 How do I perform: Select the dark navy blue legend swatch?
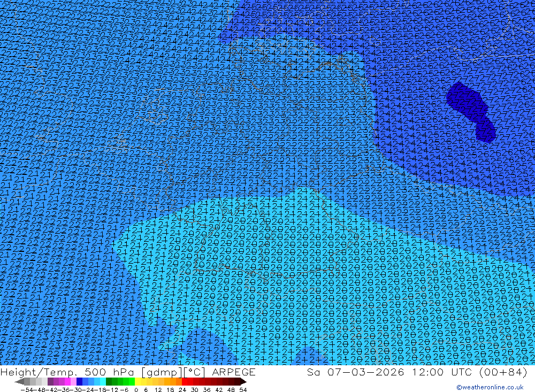tap(79, 382)
